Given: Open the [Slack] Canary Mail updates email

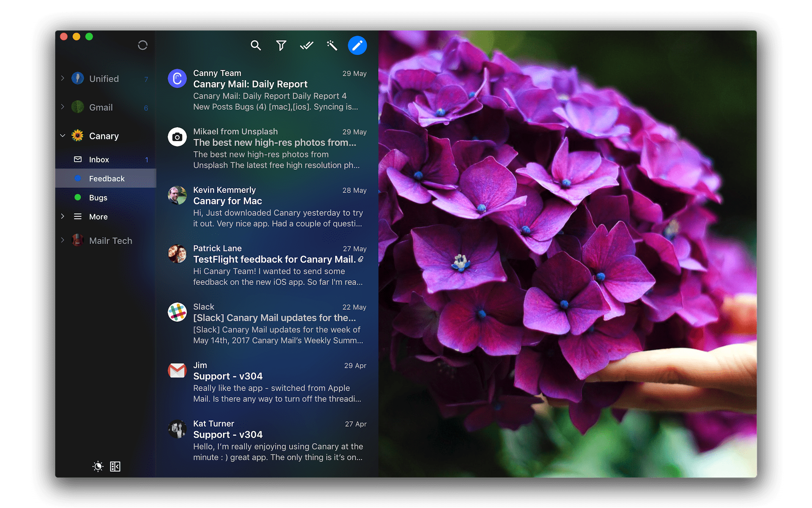Looking at the screenshot, I should tap(267, 324).
